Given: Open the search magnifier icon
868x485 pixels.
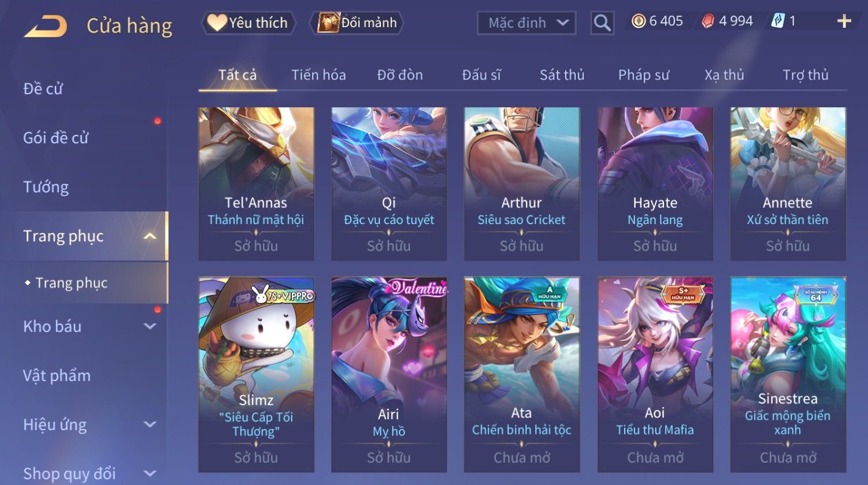Looking at the screenshot, I should 602,23.
